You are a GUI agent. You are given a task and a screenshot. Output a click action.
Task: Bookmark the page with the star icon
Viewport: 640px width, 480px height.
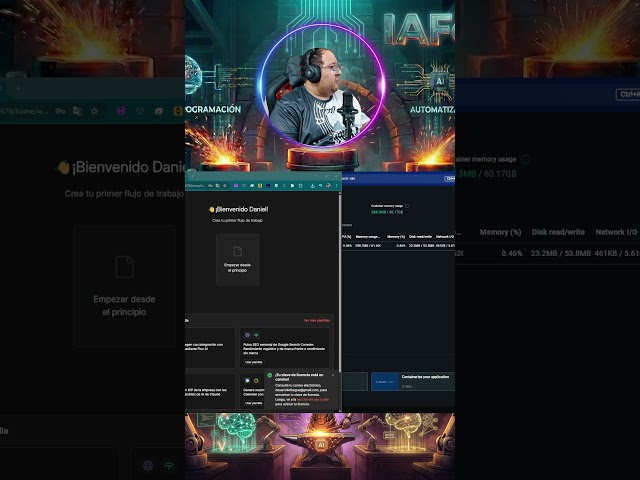click(x=224, y=186)
